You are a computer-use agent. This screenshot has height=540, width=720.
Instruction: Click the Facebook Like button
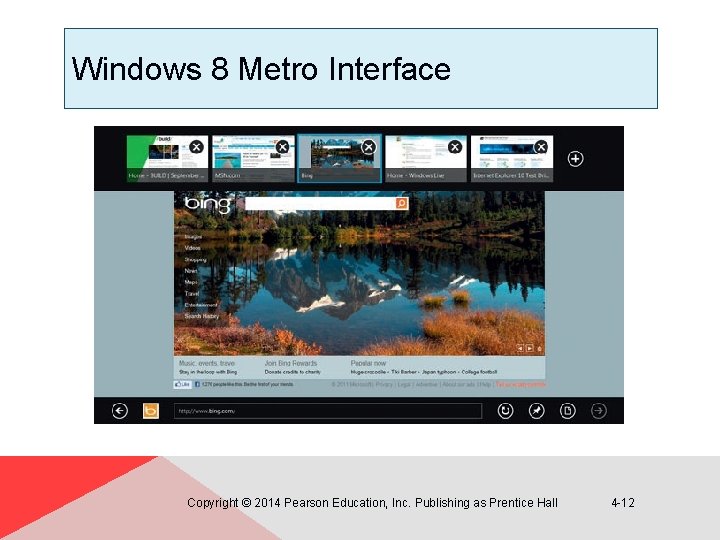tap(182, 384)
